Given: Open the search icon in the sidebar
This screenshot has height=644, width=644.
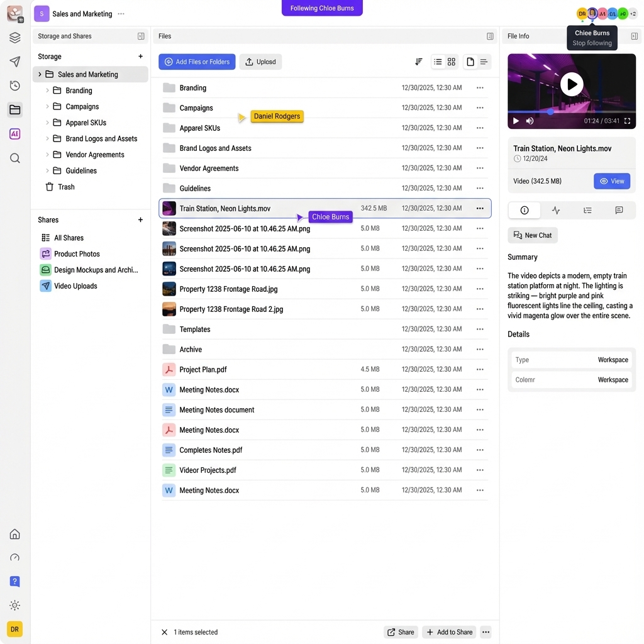Looking at the screenshot, I should [14, 158].
